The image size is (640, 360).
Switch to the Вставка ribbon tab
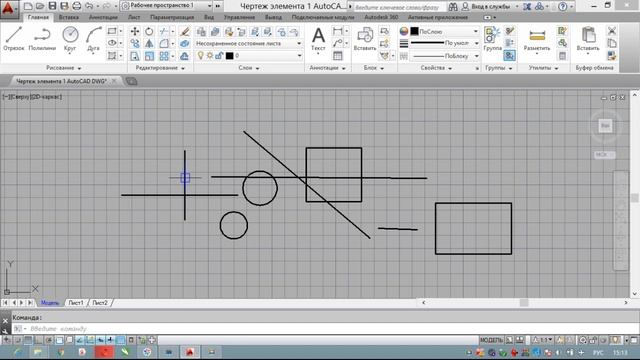point(69,17)
